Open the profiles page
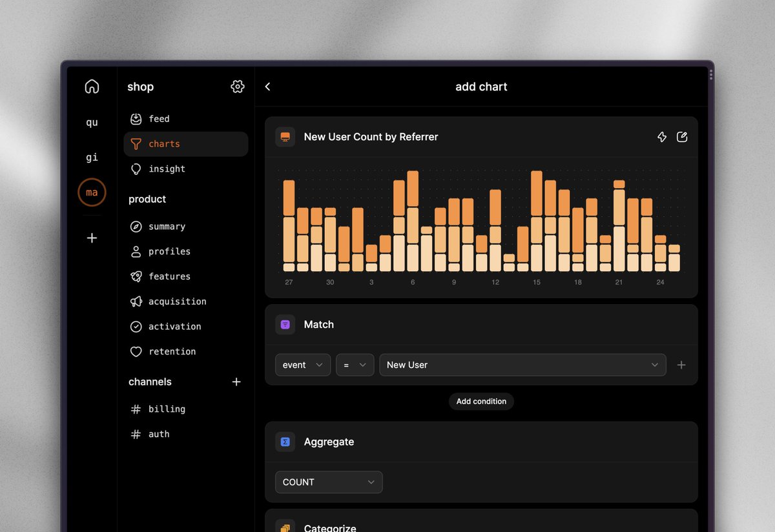This screenshot has height=532, width=775. click(186, 251)
